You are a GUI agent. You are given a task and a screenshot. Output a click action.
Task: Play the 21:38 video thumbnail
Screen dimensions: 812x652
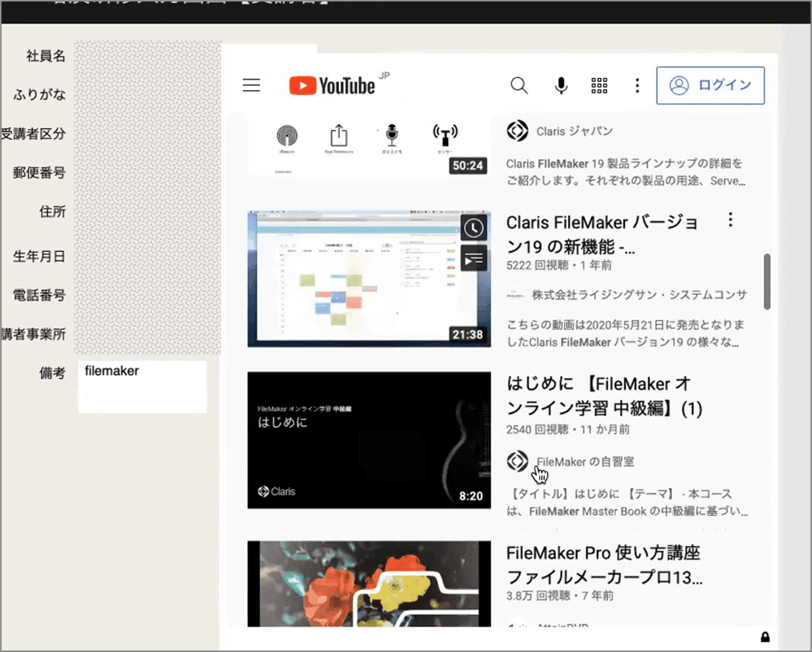point(369,279)
